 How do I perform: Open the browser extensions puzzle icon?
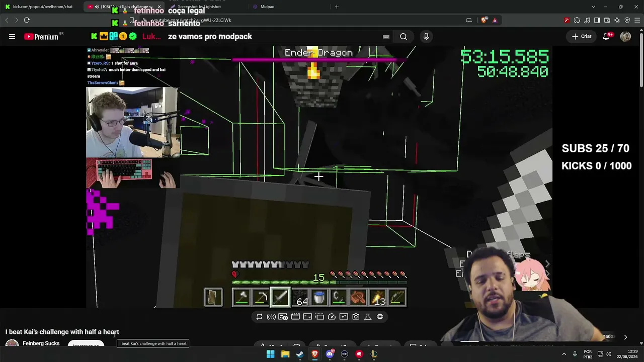577,20
